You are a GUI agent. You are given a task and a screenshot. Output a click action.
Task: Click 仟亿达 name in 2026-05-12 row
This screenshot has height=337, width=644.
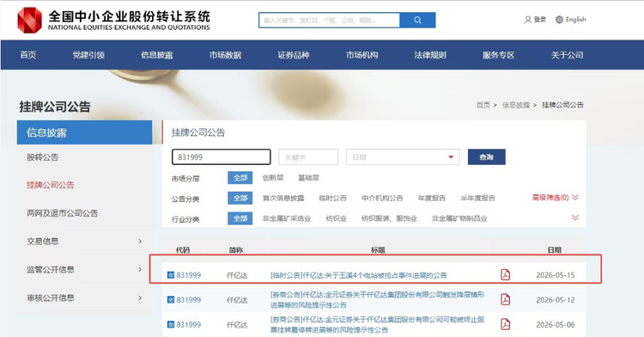(237, 299)
